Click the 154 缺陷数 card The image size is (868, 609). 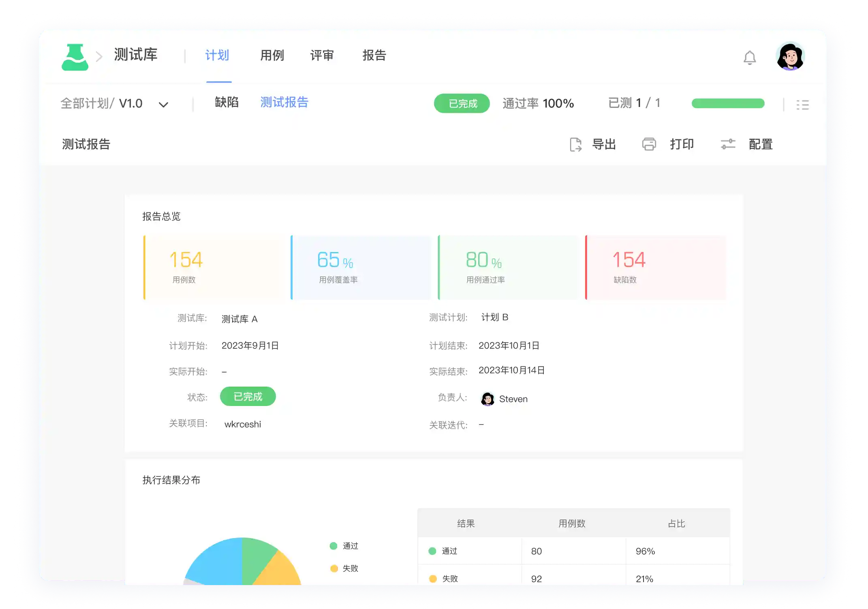click(x=656, y=267)
